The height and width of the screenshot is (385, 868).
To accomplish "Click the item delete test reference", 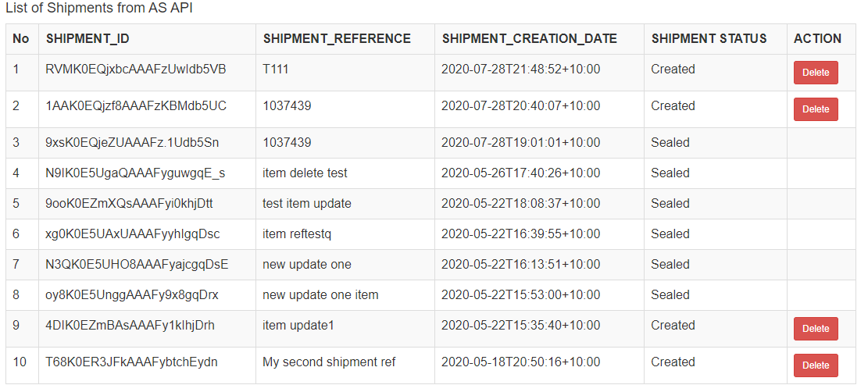I will pos(305,173).
